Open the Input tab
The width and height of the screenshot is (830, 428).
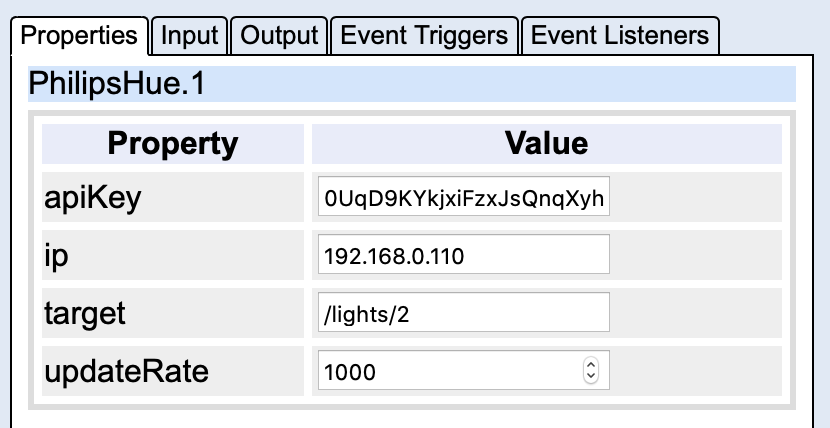(190, 36)
